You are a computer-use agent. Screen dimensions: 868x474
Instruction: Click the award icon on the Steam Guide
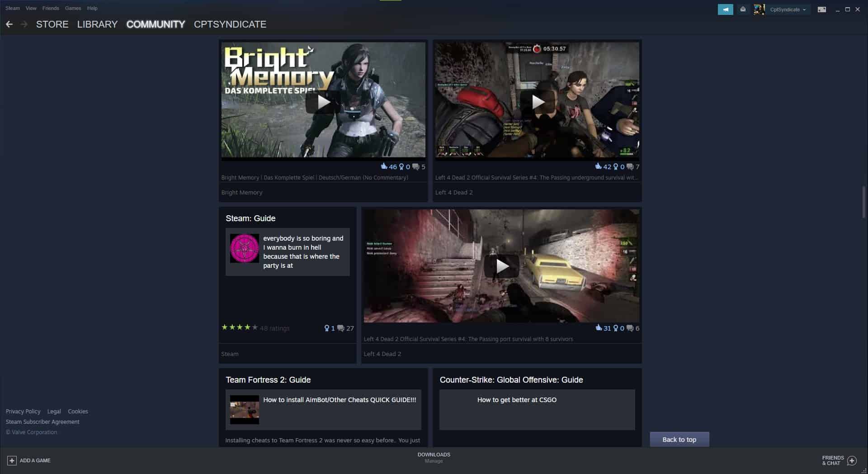pyautogui.click(x=327, y=328)
